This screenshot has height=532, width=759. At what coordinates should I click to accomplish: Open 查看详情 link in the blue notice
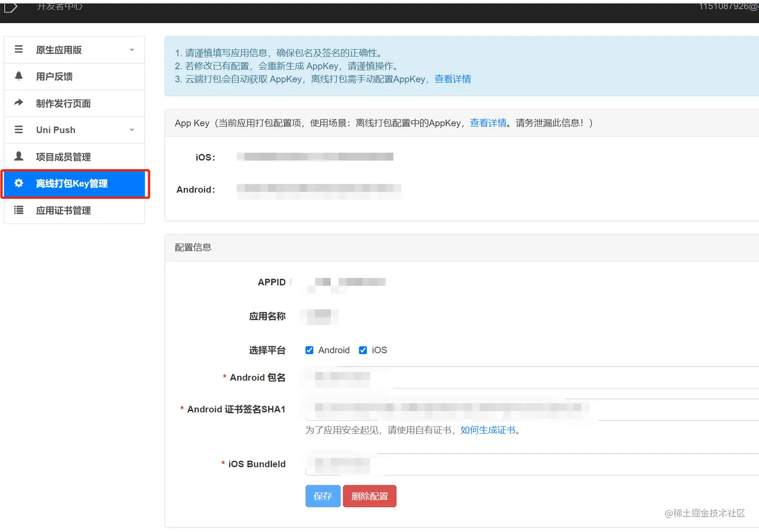click(x=453, y=79)
